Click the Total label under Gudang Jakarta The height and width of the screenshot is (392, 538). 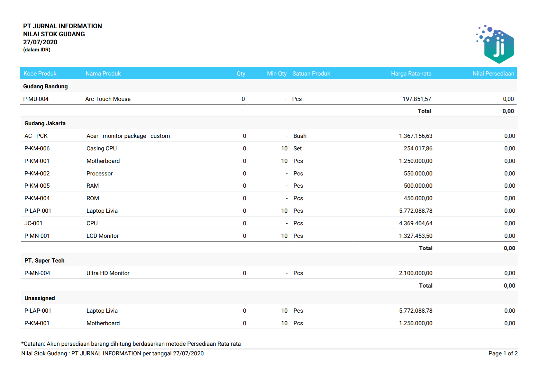425,248
